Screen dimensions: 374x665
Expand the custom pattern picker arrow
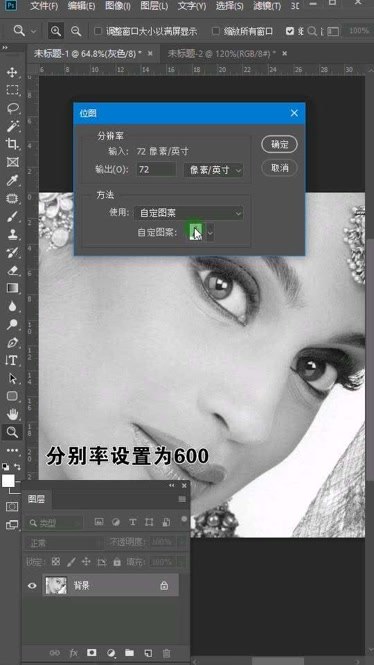tap(210, 232)
